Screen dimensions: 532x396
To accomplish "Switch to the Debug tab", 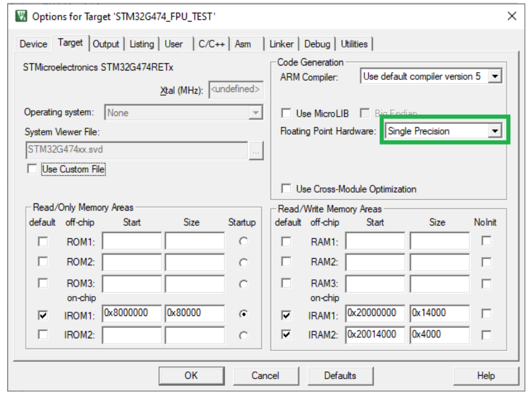I will point(318,44).
